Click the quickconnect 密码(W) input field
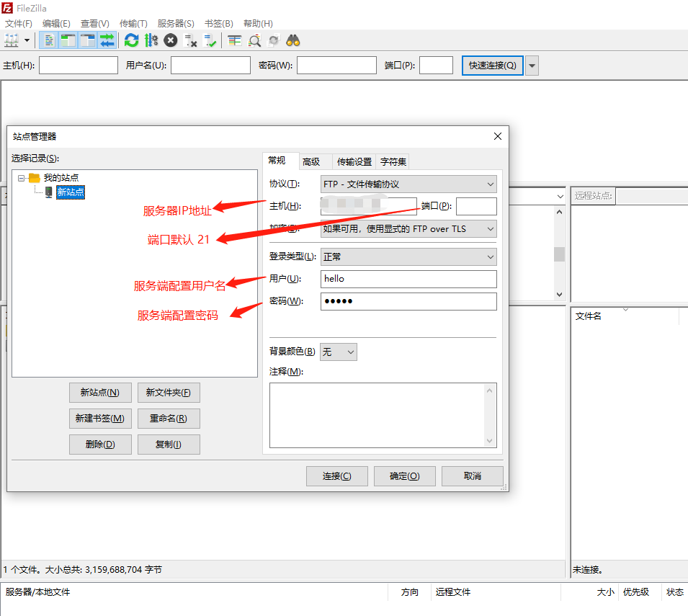The image size is (688, 616). tap(336, 65)
